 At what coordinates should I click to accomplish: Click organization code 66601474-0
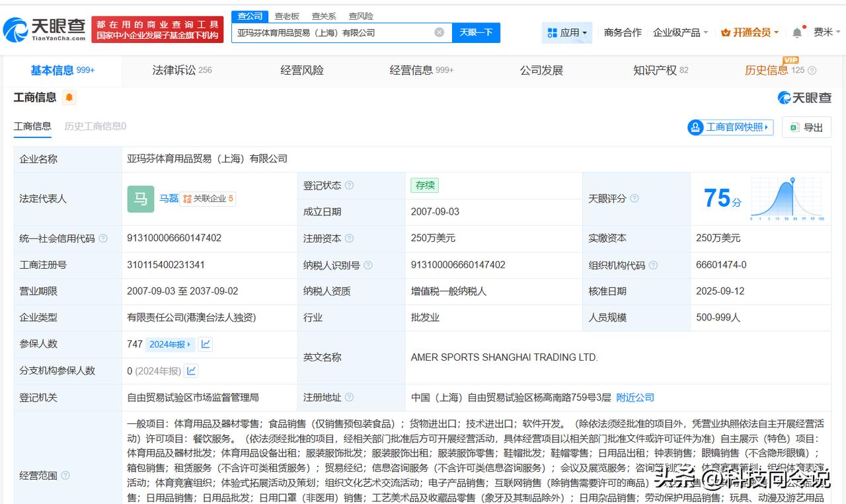tap(721, 265)
